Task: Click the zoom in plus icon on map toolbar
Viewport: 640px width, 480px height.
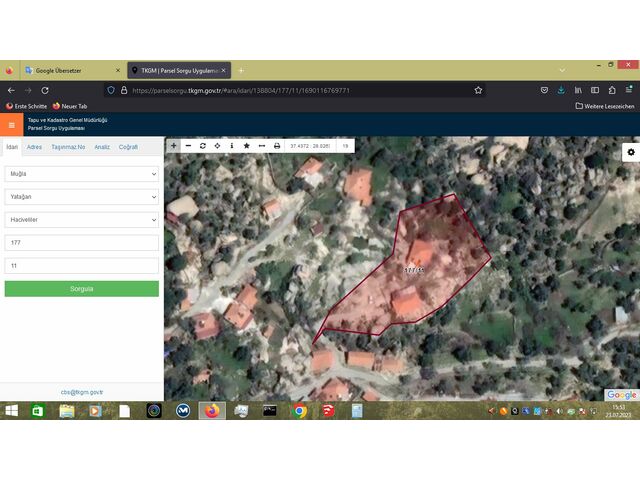Action: (174, 146)
